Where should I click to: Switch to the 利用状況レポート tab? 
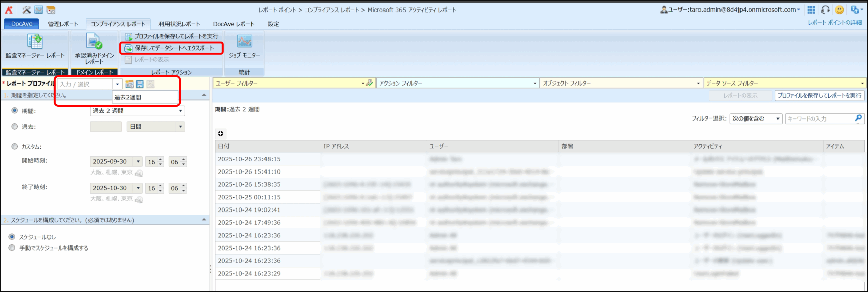pos(179,24)
